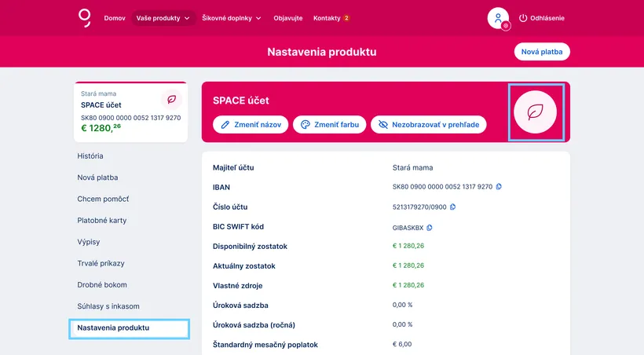This screenshot has width=644, height=355.
Task: Copy the IBAN using copy icon
Action: pyautogui.click(x=499, y=187)
